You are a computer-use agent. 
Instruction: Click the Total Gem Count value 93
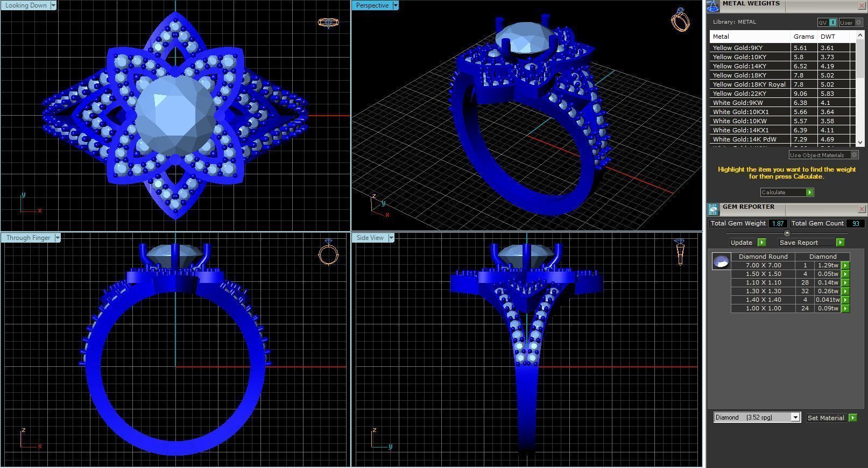tap(855, 223)
